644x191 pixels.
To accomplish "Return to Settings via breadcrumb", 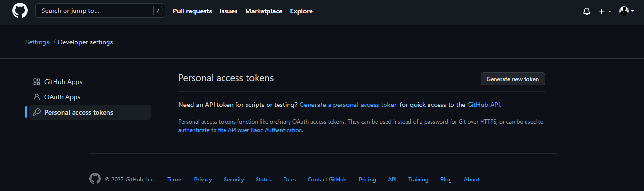I will tap(37, 42).
